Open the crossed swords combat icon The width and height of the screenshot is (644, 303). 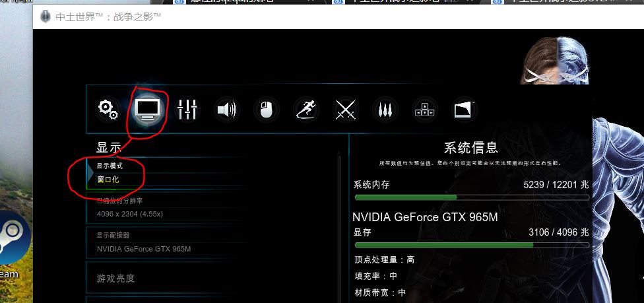[x=345, y=110]
